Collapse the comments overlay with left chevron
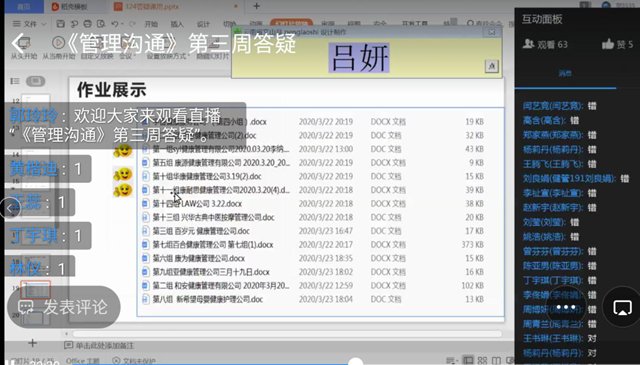This screenshot has height=365, width=640. coord(10,208)
